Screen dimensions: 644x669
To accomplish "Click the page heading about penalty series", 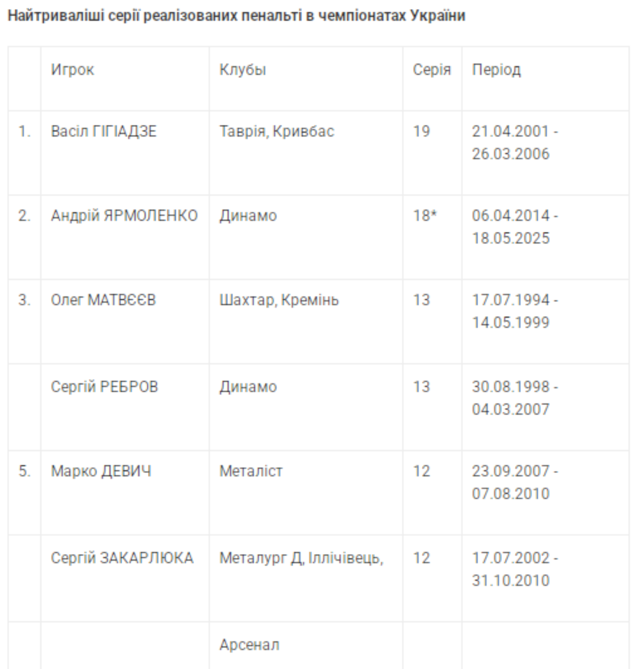I will (236, 16).
